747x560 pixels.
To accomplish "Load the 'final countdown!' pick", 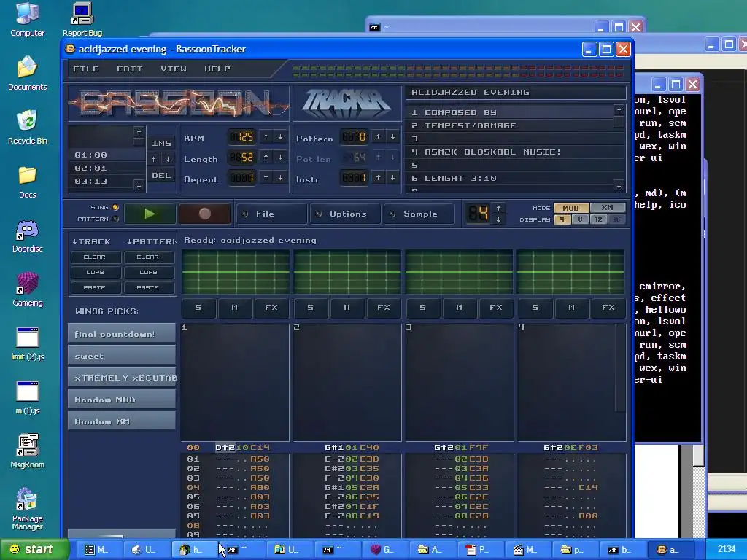I will (122, 334).
